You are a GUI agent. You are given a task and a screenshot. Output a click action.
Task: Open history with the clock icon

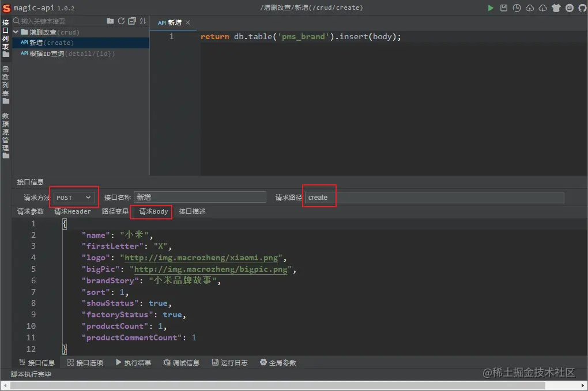click(517, 8)
